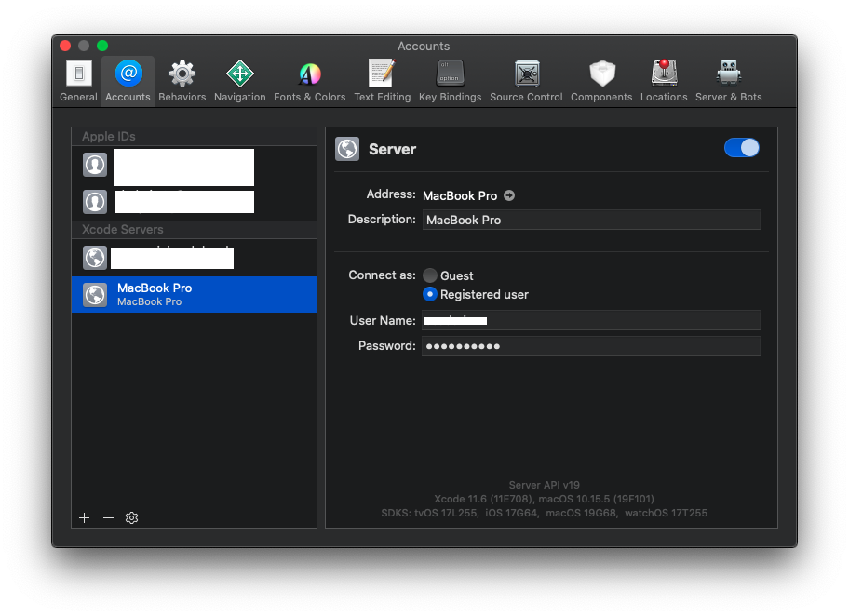Image resolution: width=849 pixels, height=616 pixels.
Task: Open Source Control preferences
Action: [526, 81]
